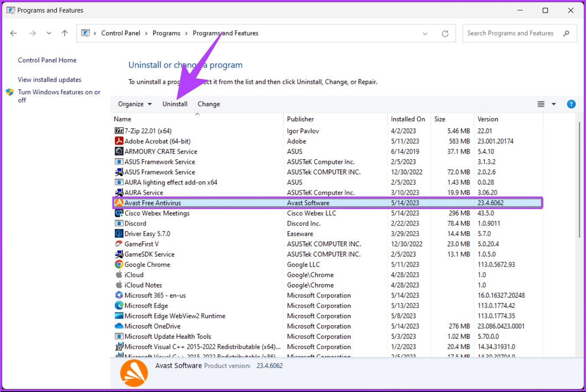This screenshot has height=392, width=586.
Task: Open the Control Panel Home link
Action: tap(47, 60)
